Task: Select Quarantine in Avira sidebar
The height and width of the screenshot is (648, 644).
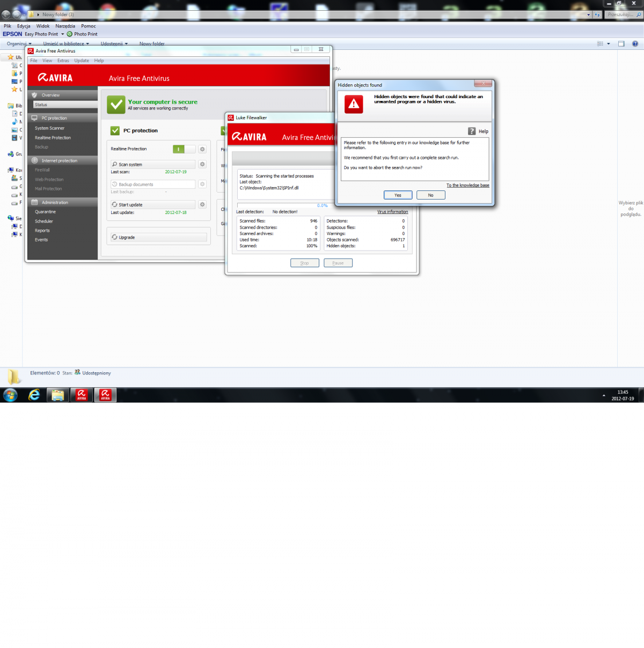Action: click(45, 212)
